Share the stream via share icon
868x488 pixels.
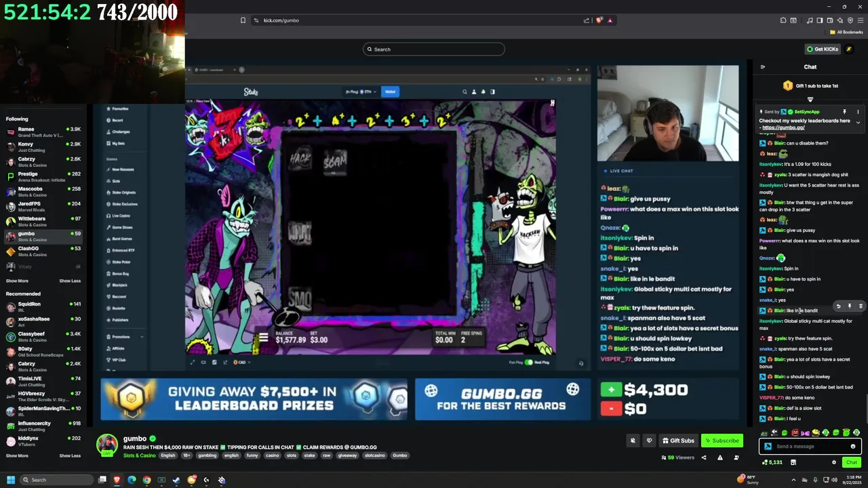click(x=703, y=457)
